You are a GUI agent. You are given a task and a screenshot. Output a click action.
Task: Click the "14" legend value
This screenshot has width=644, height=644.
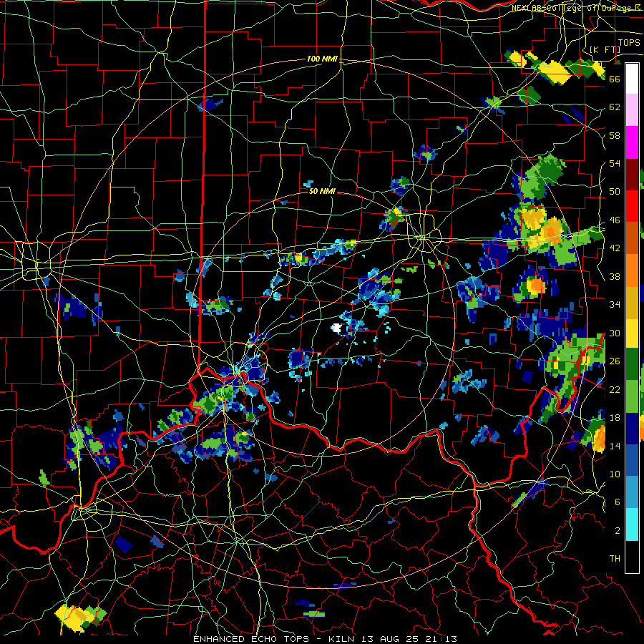pyautogui.click(x=615, y=446)
